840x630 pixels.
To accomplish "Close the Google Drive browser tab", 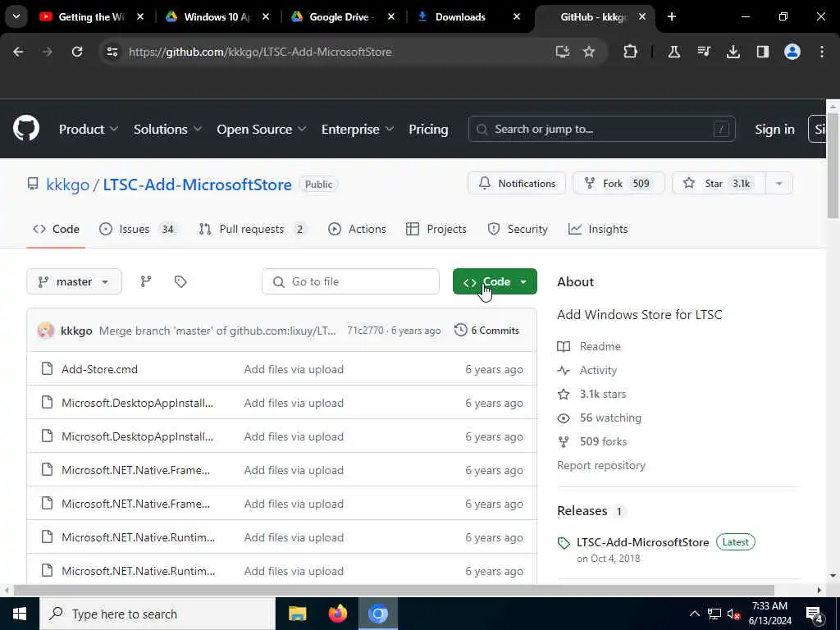I will (391, 17).
